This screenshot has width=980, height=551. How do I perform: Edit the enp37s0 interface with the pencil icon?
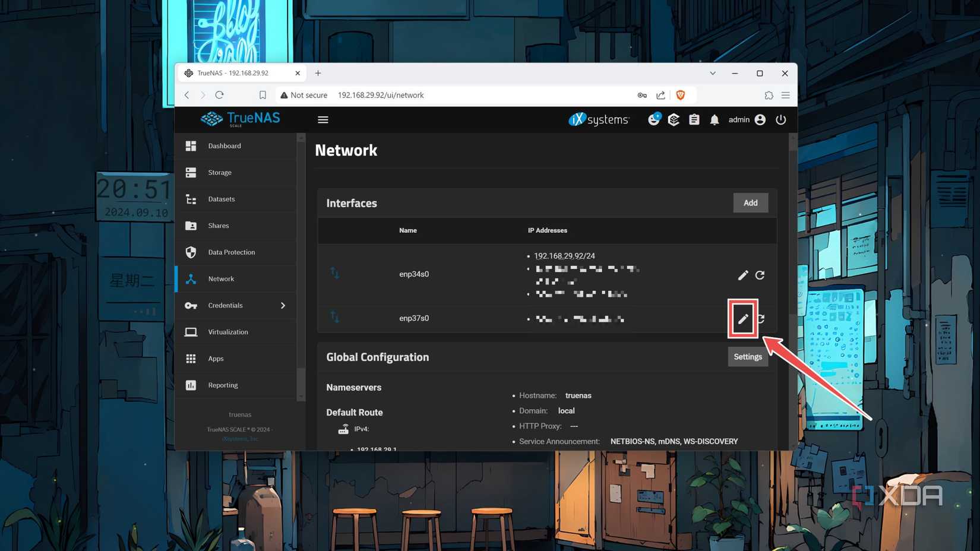tap(742, 318)
